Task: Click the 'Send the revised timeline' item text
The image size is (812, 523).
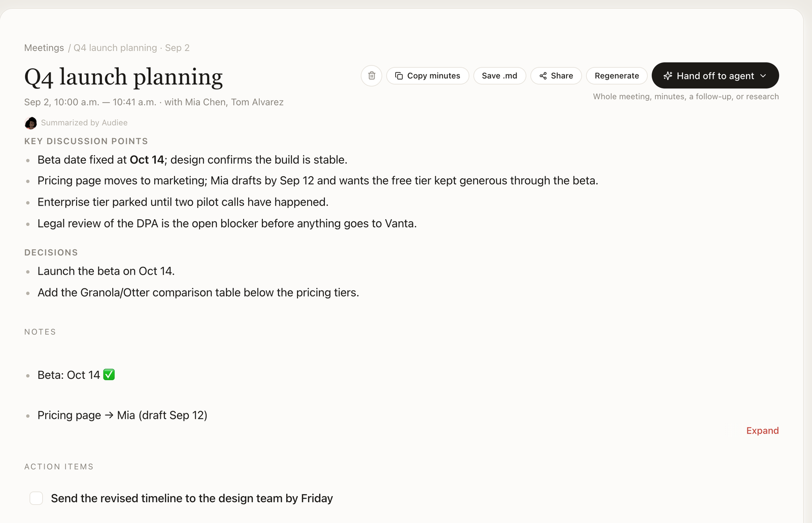Action: click(192, 498)
